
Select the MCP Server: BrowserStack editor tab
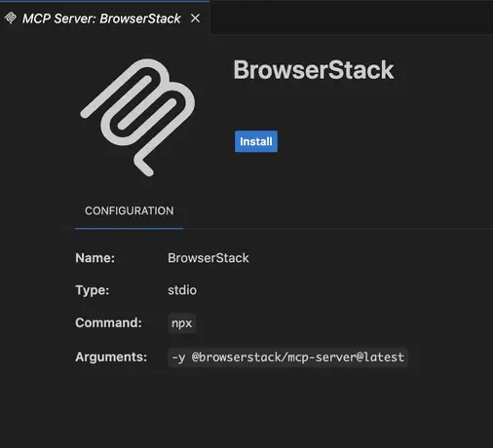point(104,19)
